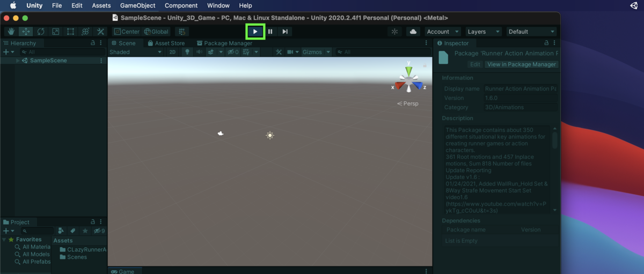Open grid settings dropdown arrow
The height and width of the screenshot is (274, 644).
(256, 52)
